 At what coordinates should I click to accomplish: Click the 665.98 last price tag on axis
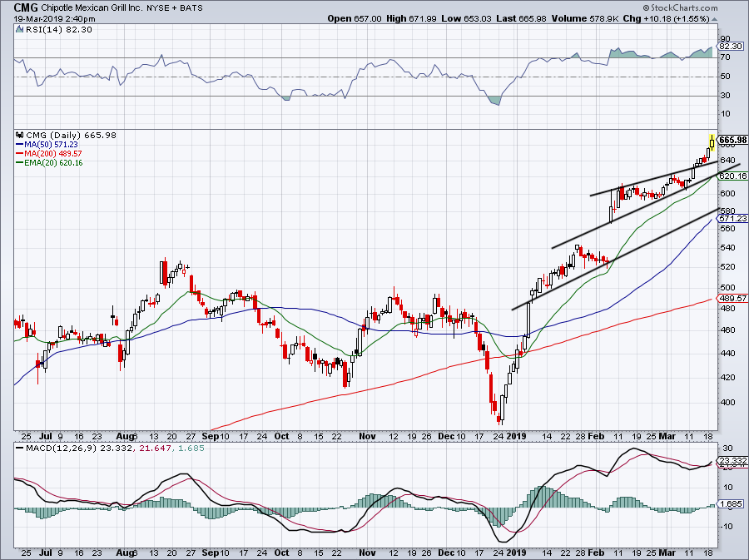coord(732,140)
